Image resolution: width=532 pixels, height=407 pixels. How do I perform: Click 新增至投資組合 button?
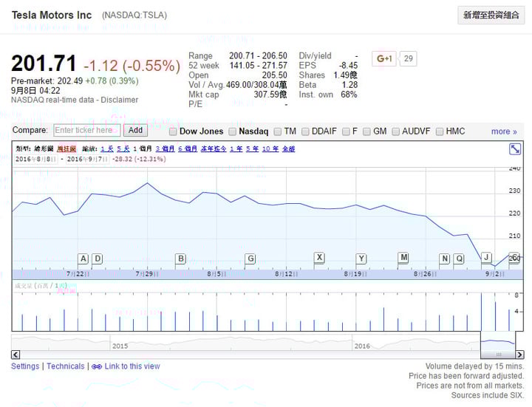coord(491,16)
